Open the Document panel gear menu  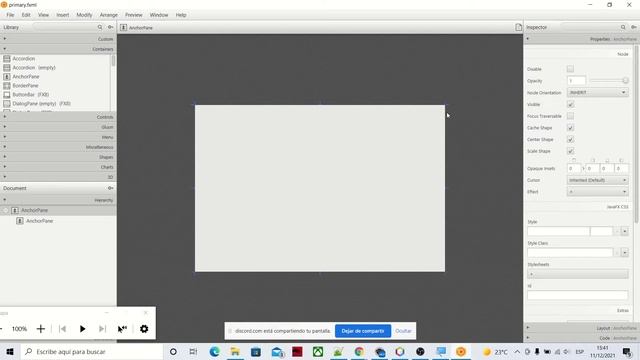pyautogui.click(x=111, y=188)
